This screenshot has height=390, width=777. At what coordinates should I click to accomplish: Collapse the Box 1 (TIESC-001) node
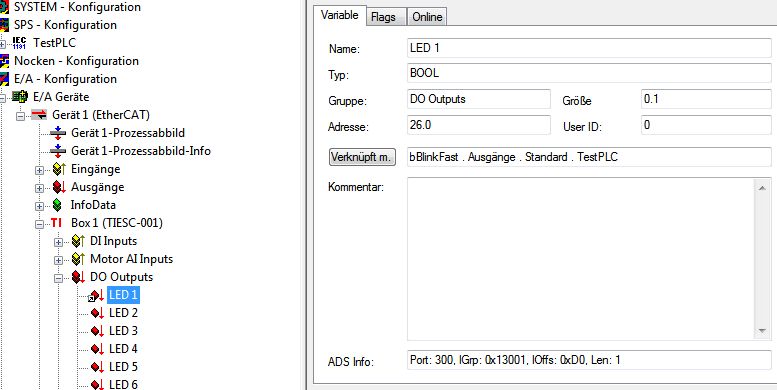click(x=39, y=224)
